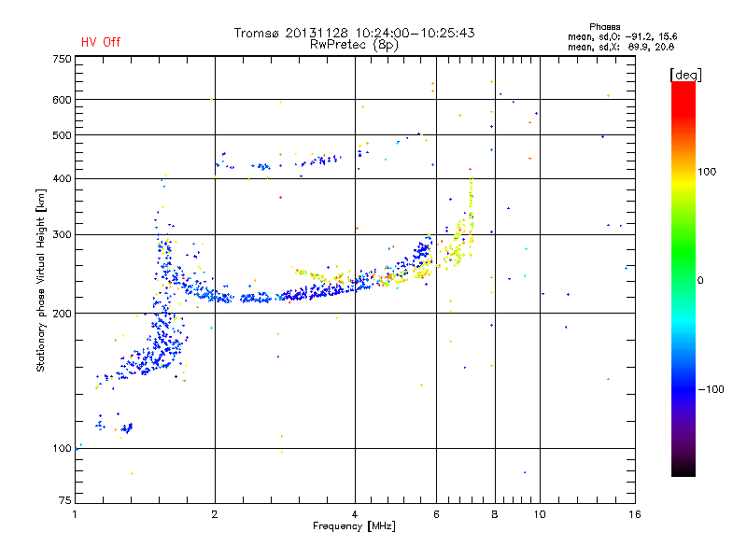Click the x-axis label '6'
This screenshot has height=560, width=747.
[x=436, y=514]
